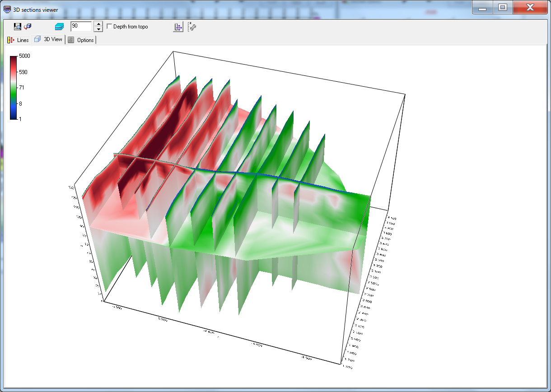Select the 3D View tab
Screen dimensions: 551x392
[48, 39]
